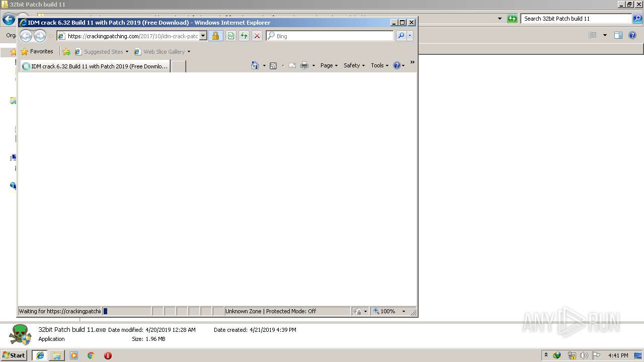Click Explorer window Back arrow
The height and width of the screenshot is (362, 644).
[x=9, y=19]
